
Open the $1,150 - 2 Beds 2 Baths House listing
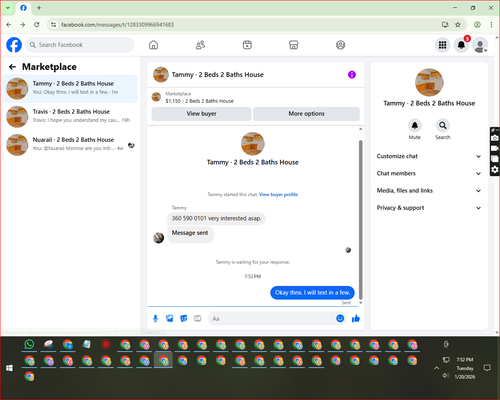199,101
